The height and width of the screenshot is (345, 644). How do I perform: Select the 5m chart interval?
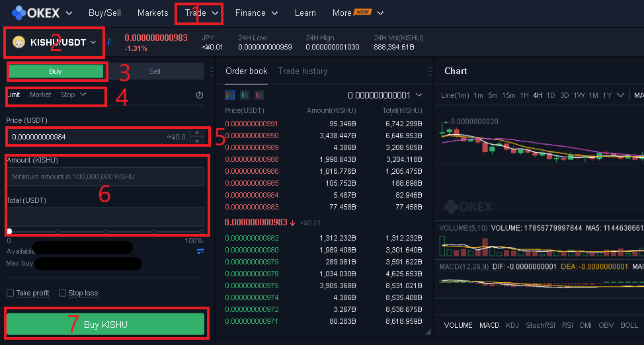[x=493, y=95]
